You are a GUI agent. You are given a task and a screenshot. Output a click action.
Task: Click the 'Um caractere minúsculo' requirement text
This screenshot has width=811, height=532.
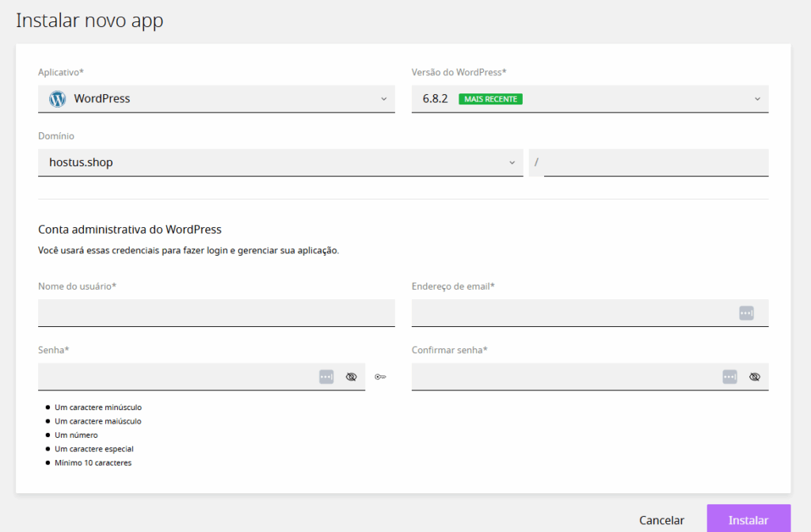(98, 408)
